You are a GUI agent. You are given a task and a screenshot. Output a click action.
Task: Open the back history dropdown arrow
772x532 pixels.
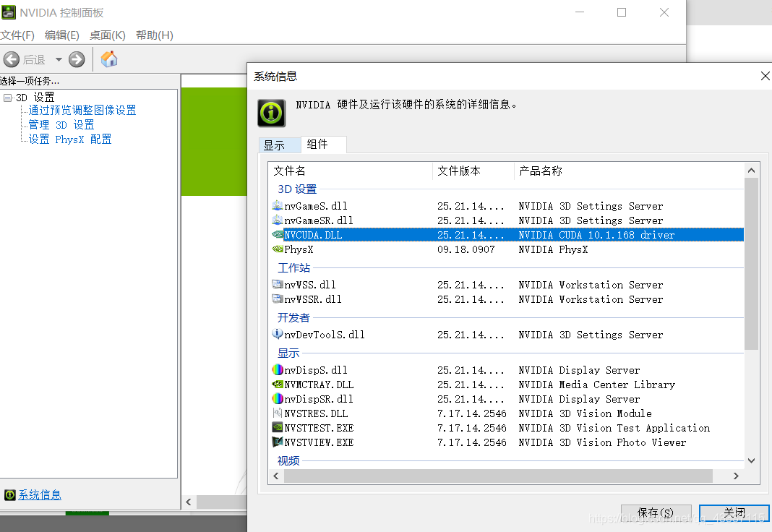[x=59, y=59]
